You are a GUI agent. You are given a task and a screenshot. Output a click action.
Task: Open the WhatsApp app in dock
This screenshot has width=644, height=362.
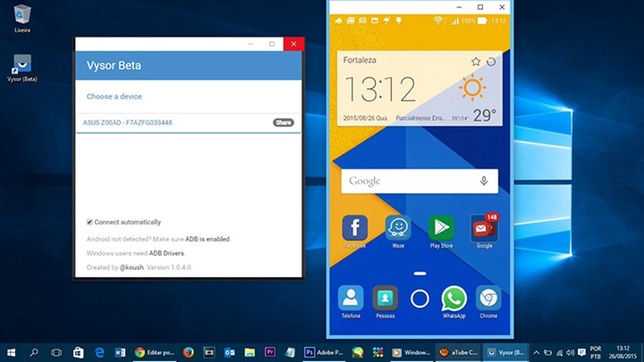(x=454, y=299)
